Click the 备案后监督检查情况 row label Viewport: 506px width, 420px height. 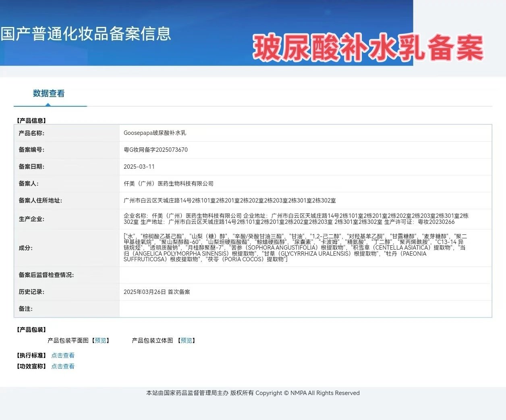click(x=46, y=275)
